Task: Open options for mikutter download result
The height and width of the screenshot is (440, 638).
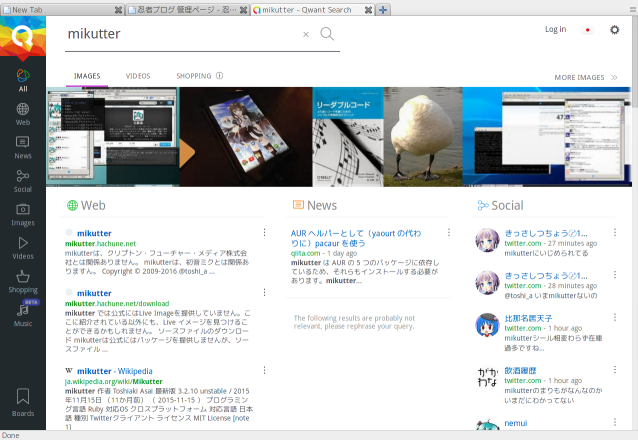Action: pyautogui.click(x=264, y=292)
